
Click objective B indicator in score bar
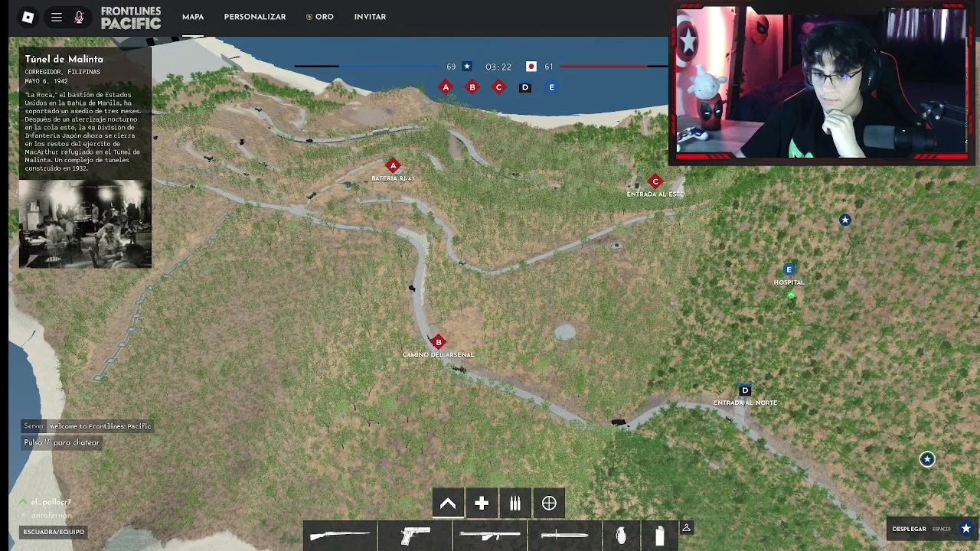[472, 87]
